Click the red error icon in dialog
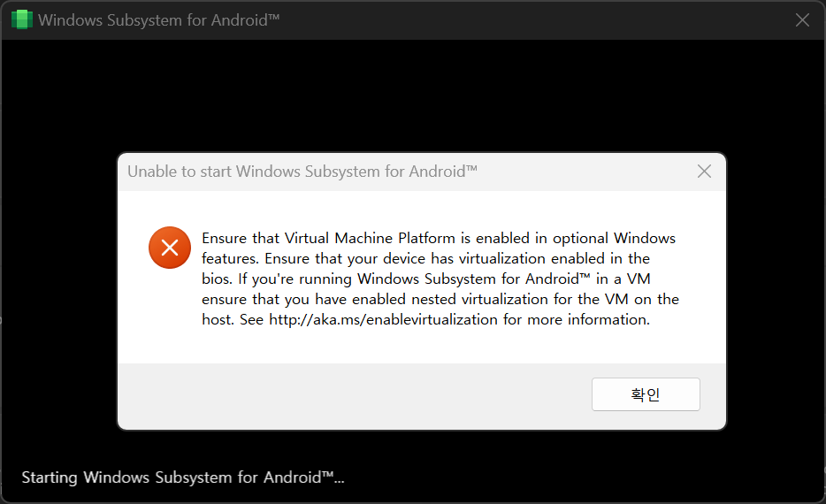The width and height of the screenshot is (826, 504). click(x=170, y=248)
